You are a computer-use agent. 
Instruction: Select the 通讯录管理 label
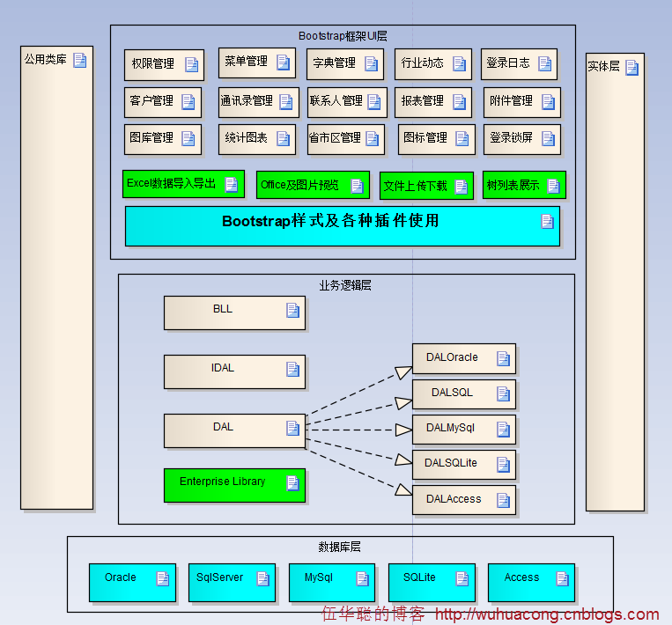pos(247,101)
